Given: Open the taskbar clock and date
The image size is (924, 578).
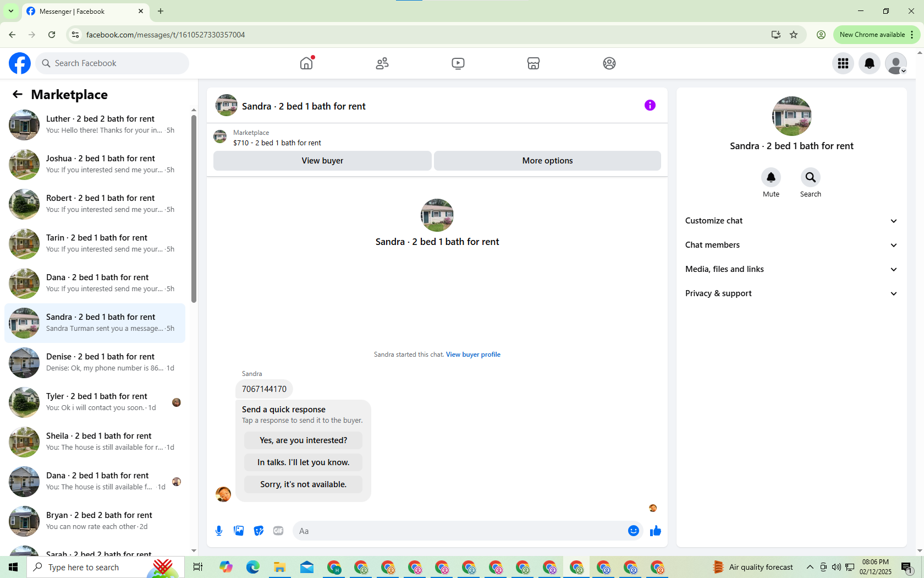Looking at the screenshot, I should click(x=876, y=567).
